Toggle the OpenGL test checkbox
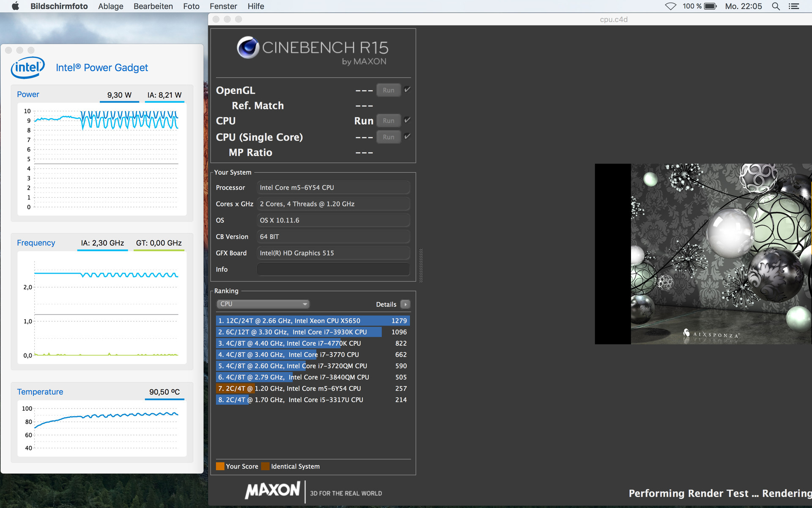This screenshot has height=508, width=812. tap(407, 90)
